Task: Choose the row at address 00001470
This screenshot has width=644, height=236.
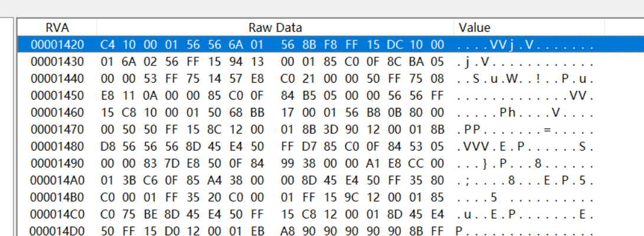Action: pos(57,129)
